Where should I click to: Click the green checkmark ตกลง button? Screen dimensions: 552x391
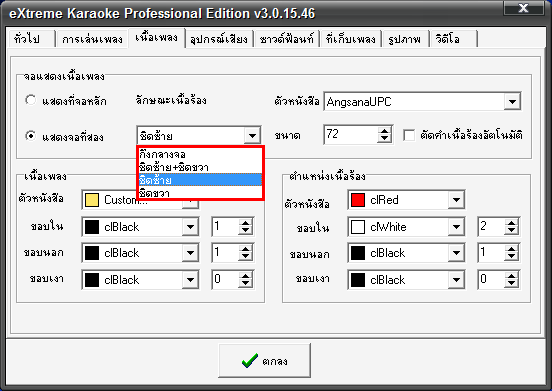coord(264,360)
